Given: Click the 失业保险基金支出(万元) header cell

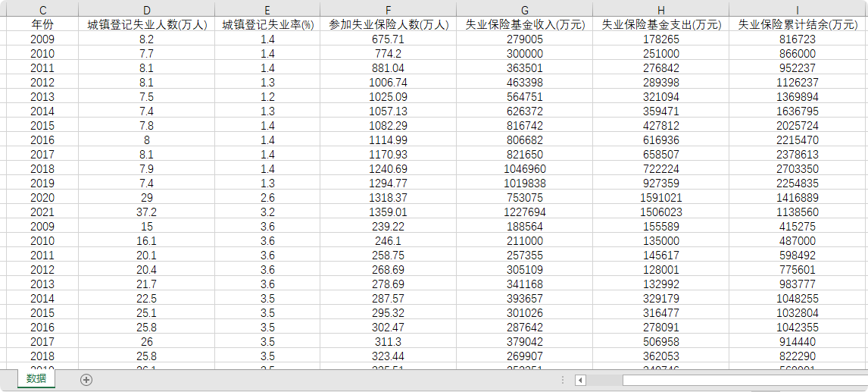Looking at the screenshot, I should click(x=661, y=24).
